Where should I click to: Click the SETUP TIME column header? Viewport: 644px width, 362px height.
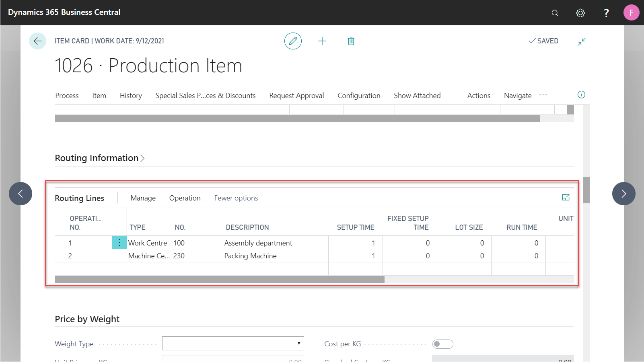[x=356, y=227]
